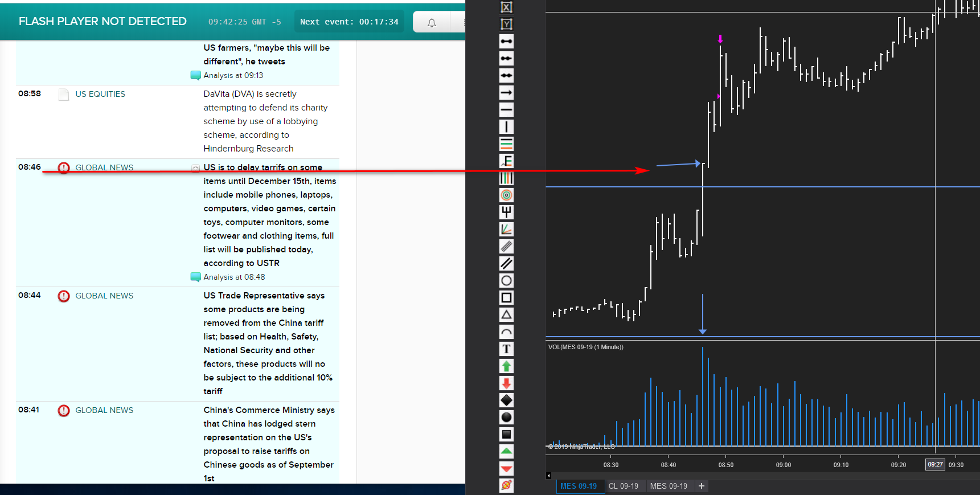The image size is (980, 495).
Task: Click the US Trade Representative headline
Action: 268,343
